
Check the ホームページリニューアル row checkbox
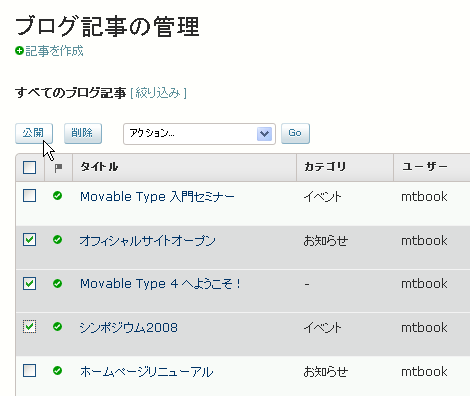(x=30, y=370)
